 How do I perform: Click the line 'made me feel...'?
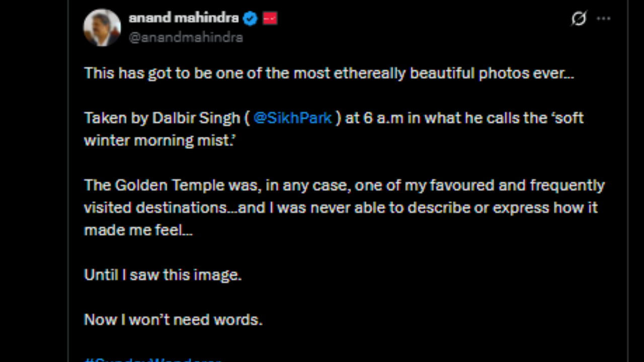pyautogui.click(x=138, y=230)
